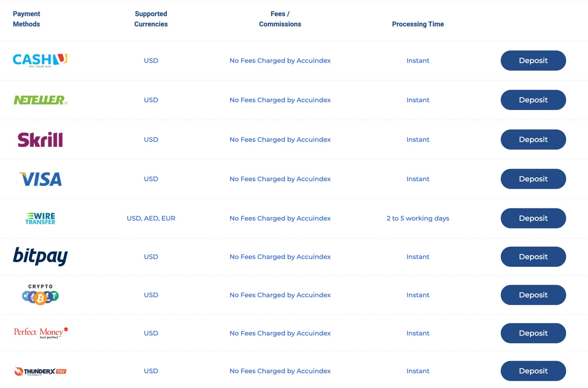Screen dimensions: 588x388
Task: Click the CASHU payment logo
Action: pos(40,60)
